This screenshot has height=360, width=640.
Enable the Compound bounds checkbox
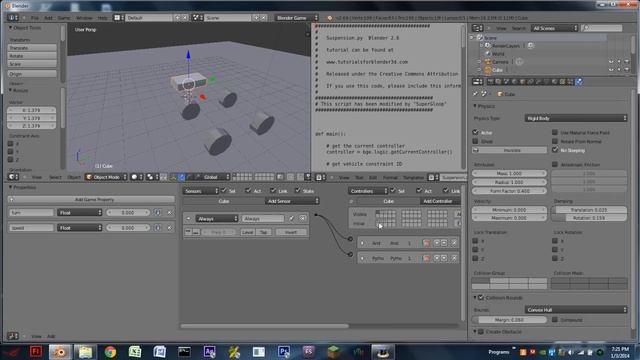pyautogui.click(x=555, y=320)
